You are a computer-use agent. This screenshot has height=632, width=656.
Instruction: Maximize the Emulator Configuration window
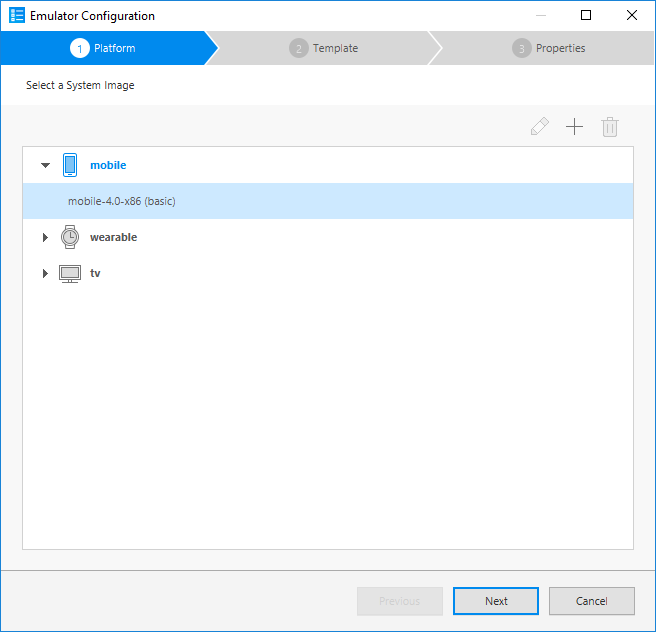tap(586, 15)
